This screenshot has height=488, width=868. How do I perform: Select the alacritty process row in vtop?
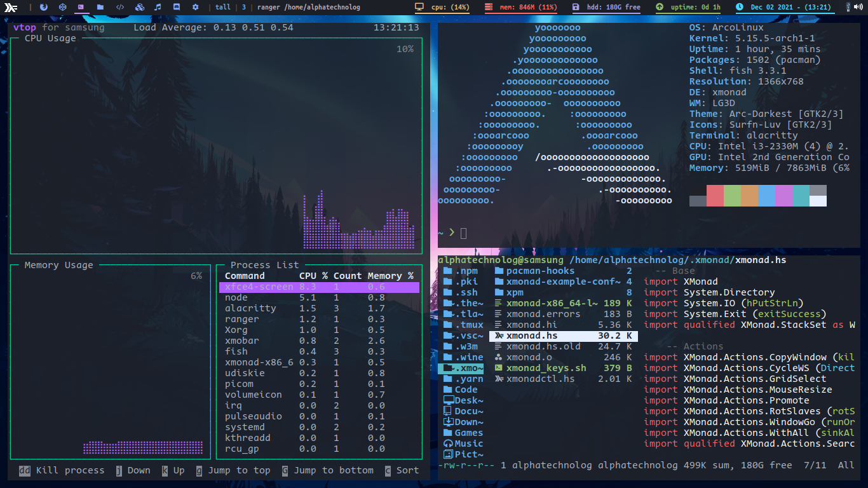pyautogui.click(x=319, y=308)
